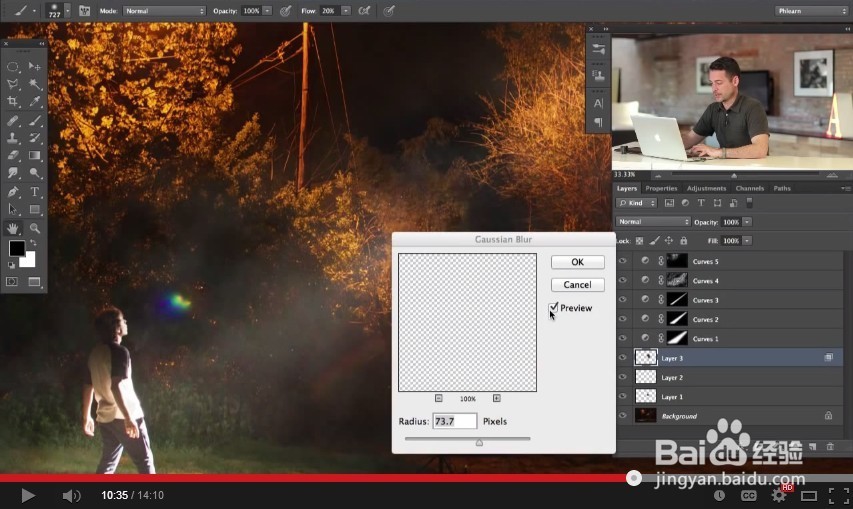Open the layer Kind filter dropdown

click(637, 203)
